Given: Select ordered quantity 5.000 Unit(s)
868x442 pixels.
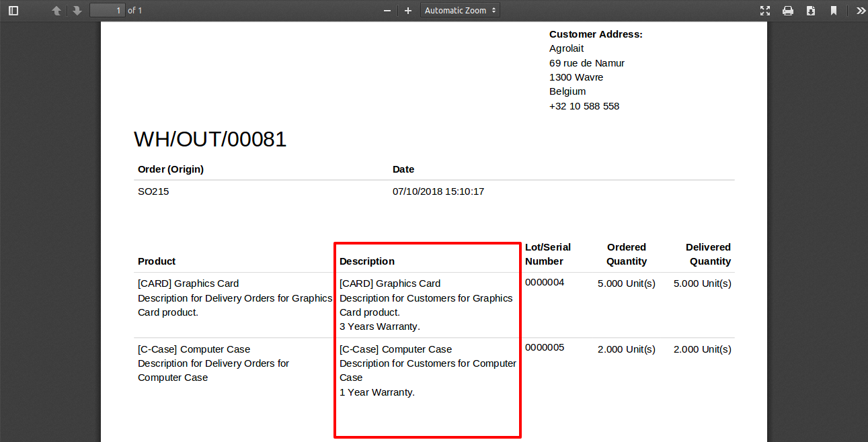Looking at the screenshot, I should [627, 283].
